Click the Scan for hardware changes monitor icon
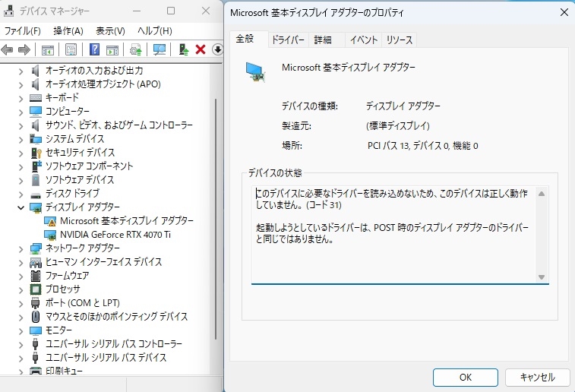Screen dimensions: 575x392 160,49
